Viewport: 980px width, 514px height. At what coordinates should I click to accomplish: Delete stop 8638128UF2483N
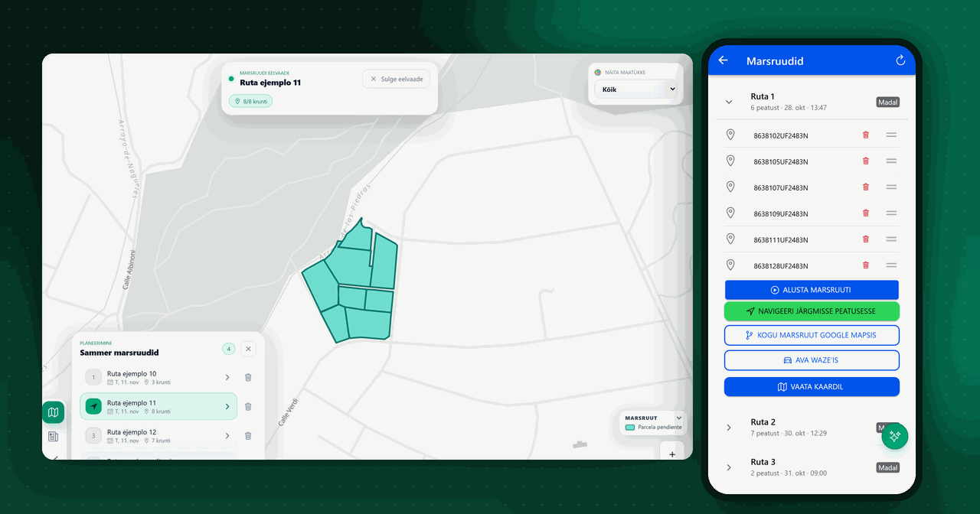(x=866, y=265)
